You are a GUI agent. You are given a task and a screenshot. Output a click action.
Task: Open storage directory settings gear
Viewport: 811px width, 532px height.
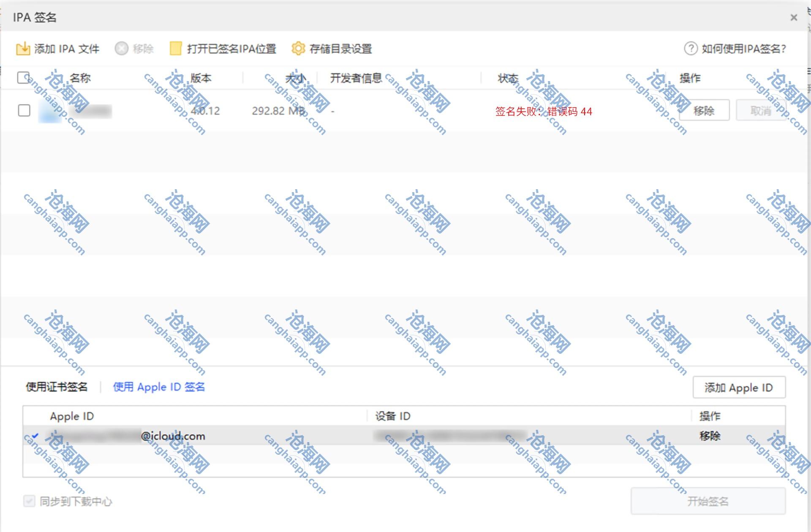click(x=298, y=49)
